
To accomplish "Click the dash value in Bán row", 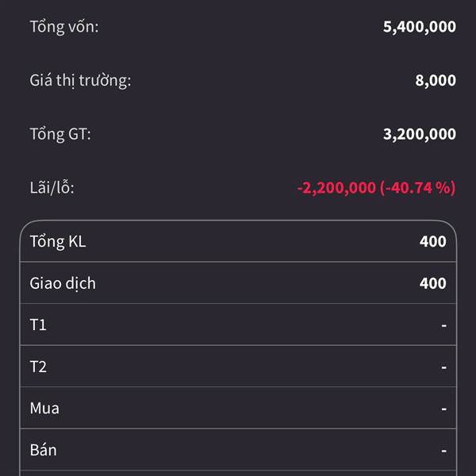I will click(x=443, y=450).
